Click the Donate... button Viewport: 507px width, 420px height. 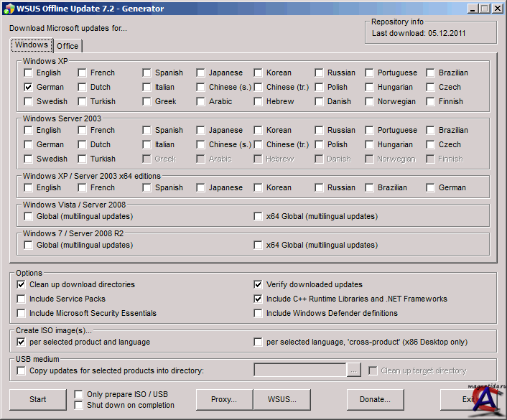(375, 399)
